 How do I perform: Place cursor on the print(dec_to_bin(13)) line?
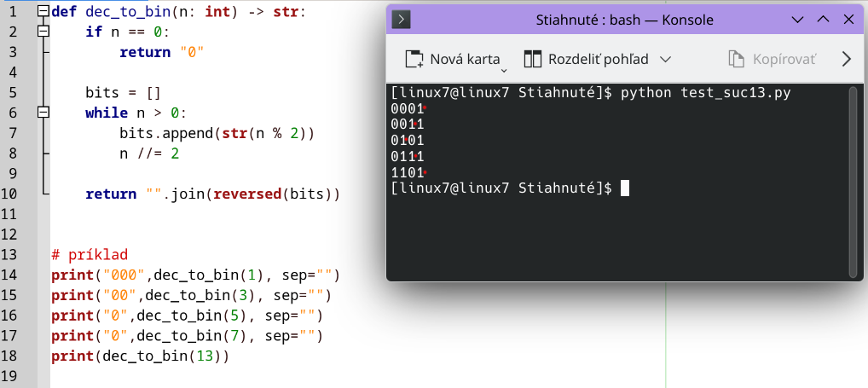(140, 356)
